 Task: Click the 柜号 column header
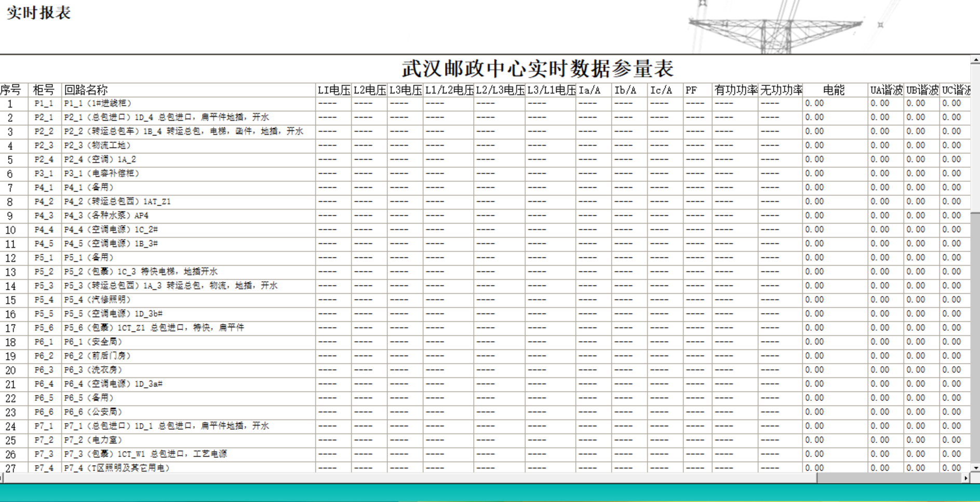click(44, 88)
